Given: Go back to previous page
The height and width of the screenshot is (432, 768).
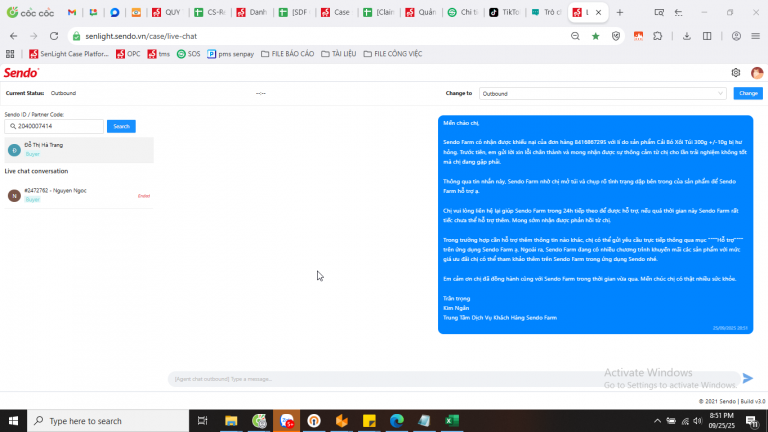Looking at the screenshot, I should tap(14, 36).
